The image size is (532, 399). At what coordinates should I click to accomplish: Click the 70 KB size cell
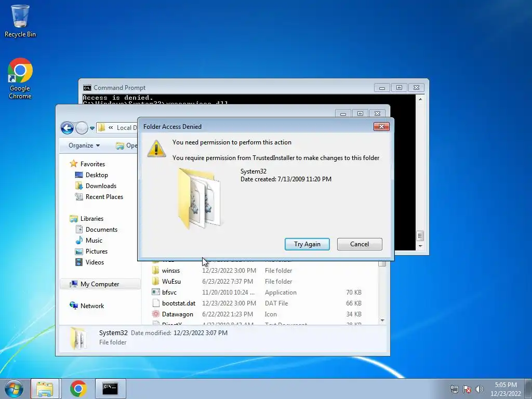click(x=354, y=292)
